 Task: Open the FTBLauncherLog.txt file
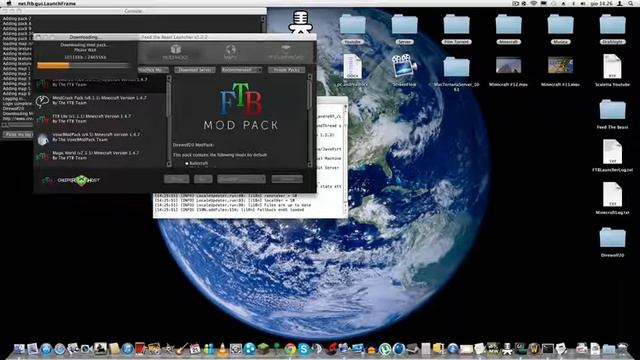[x=612, y=152]
